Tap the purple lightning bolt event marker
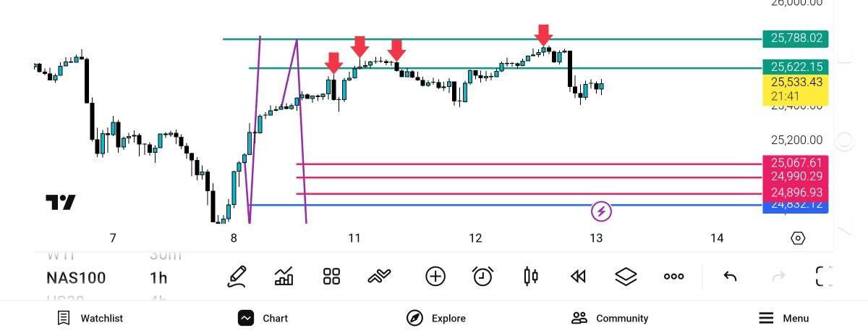This screenshot has width=868, height=336. pos(602,211)
